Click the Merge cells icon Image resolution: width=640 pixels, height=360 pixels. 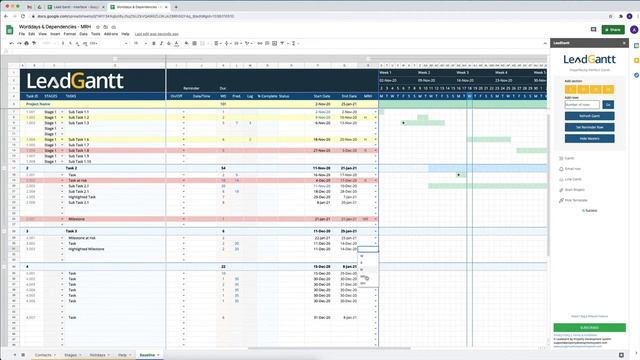202,43
